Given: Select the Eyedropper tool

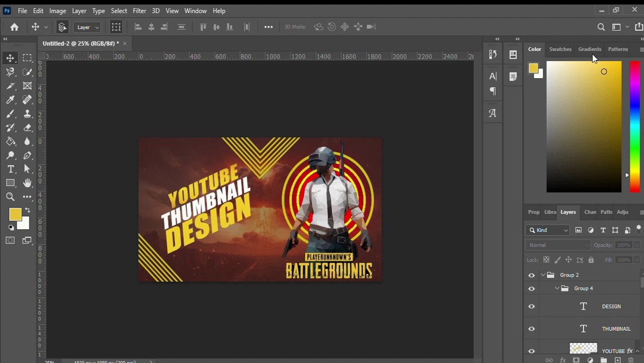Looking at the screenshot, I should tap(10, 100).
